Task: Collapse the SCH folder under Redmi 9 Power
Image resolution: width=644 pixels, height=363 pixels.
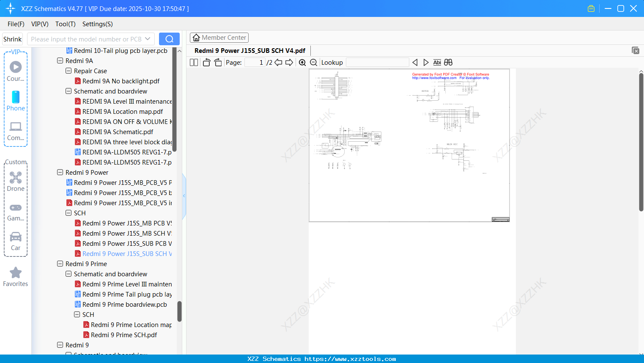Action: pyautogui.click(x=69, y=213)
